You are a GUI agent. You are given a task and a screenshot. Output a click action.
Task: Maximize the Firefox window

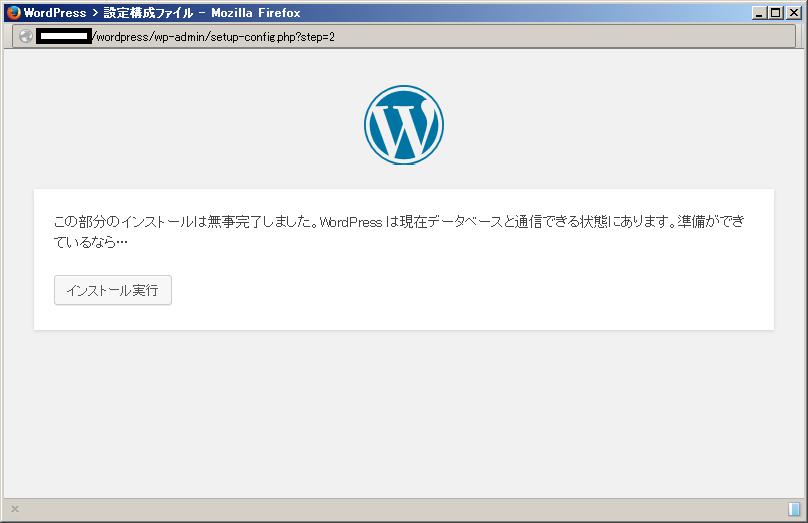click(776, 13)
